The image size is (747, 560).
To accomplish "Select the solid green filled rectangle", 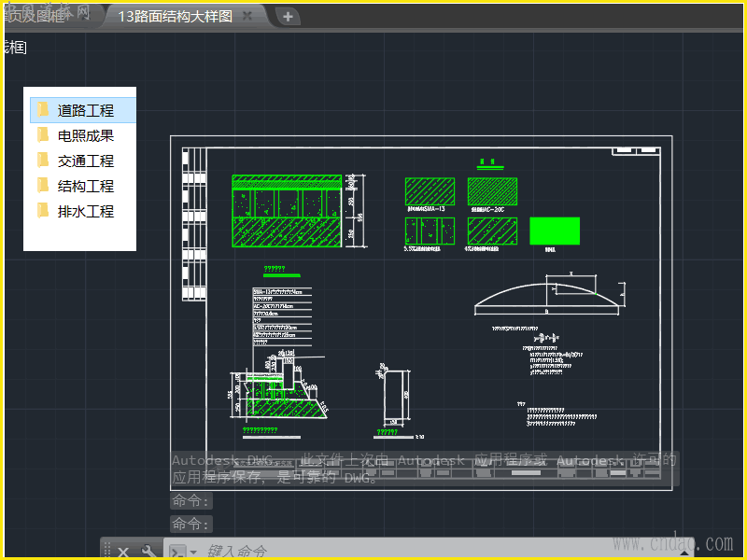I will coord(555,231).
